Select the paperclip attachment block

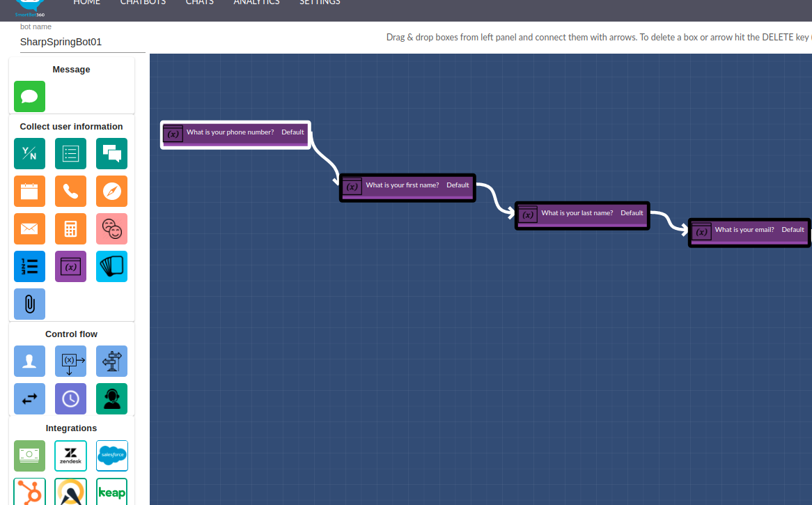29,304
